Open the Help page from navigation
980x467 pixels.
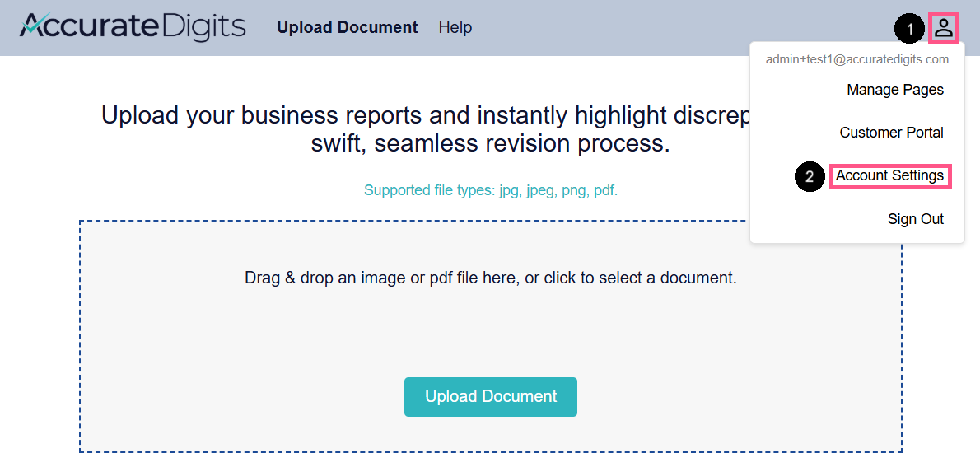click(455, 27)
